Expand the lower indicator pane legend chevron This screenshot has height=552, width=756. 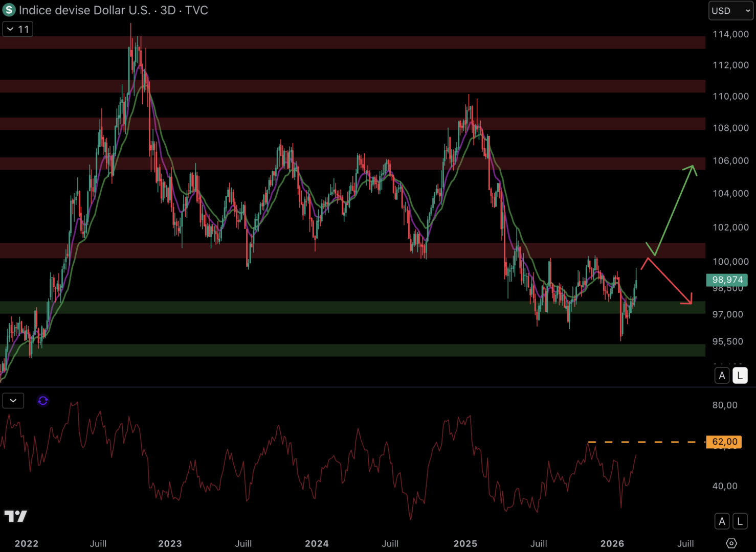point(13,401)
